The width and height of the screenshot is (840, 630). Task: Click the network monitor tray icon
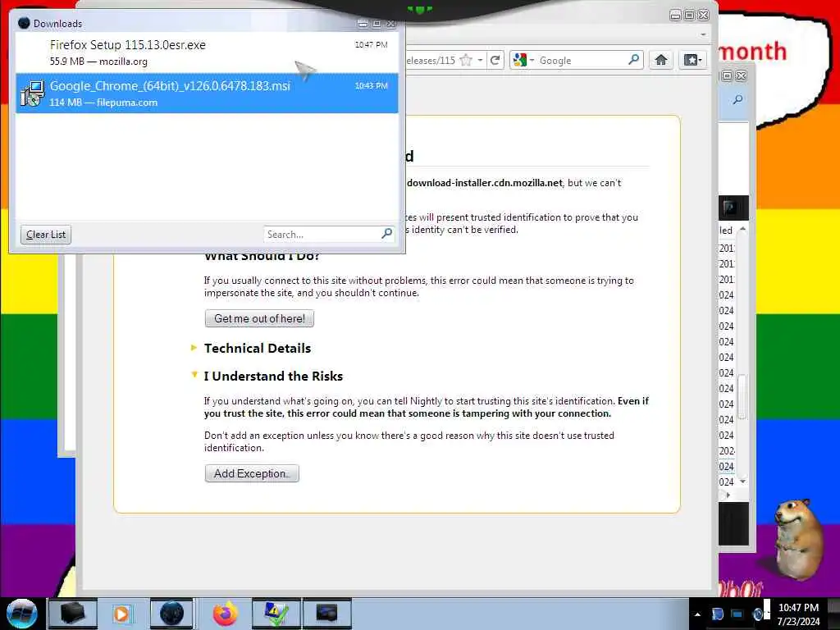coord(737,614)
